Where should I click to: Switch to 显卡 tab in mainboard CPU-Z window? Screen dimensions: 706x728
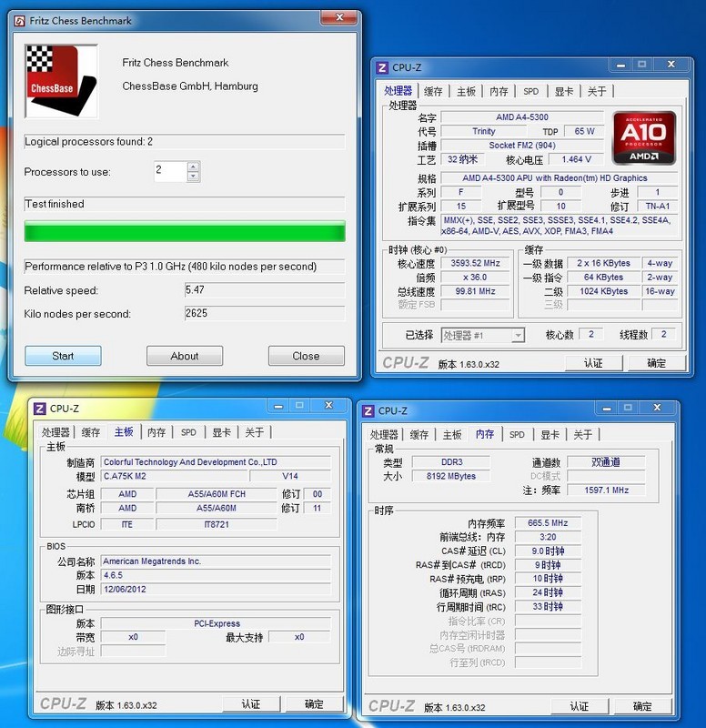(221, 433)
